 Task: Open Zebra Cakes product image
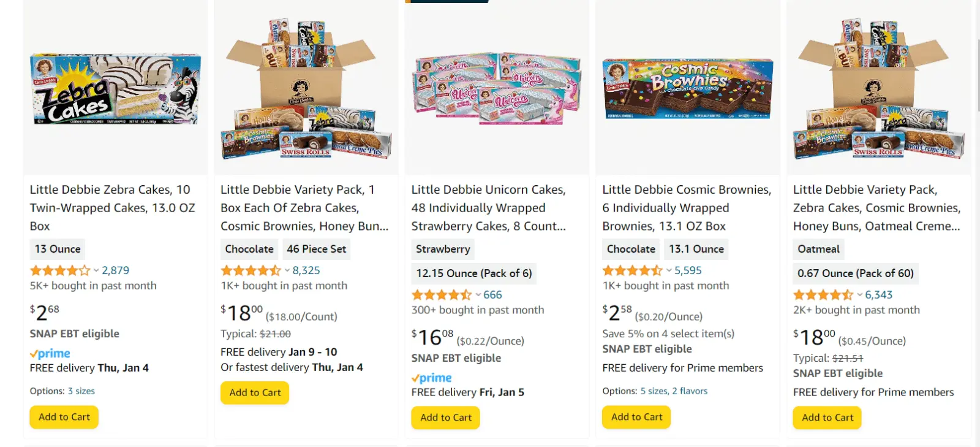point(115,89)
